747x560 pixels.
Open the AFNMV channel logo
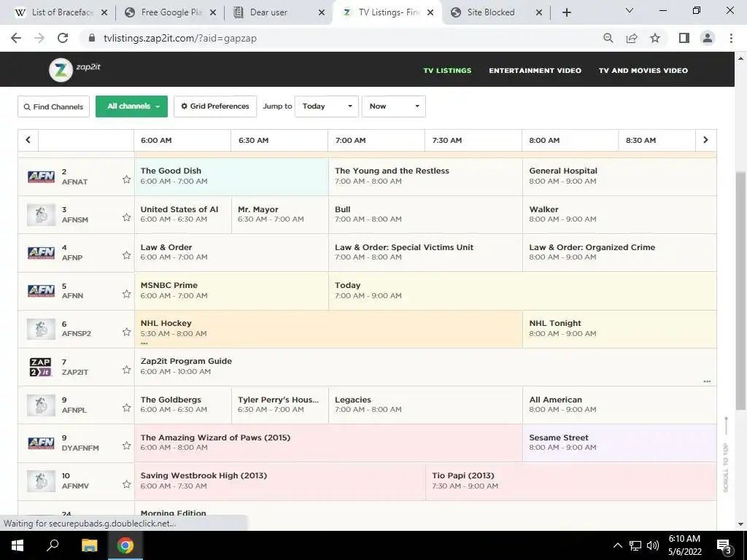point(41,481)
